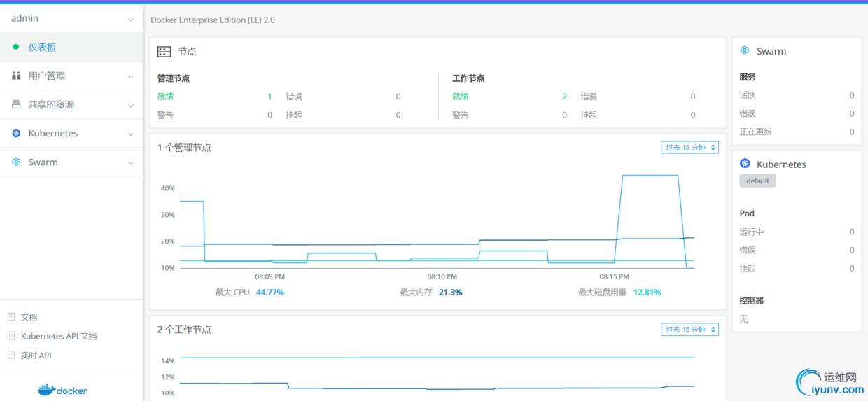Click the 工作节点 section heading

[468, 78]
